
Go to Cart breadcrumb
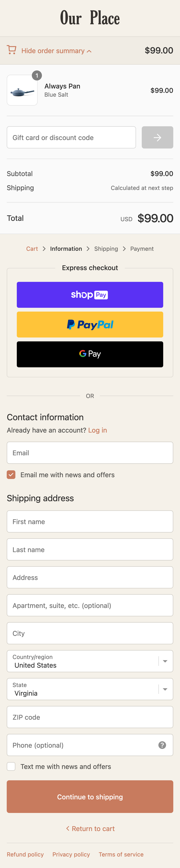[x=32, y=249]
